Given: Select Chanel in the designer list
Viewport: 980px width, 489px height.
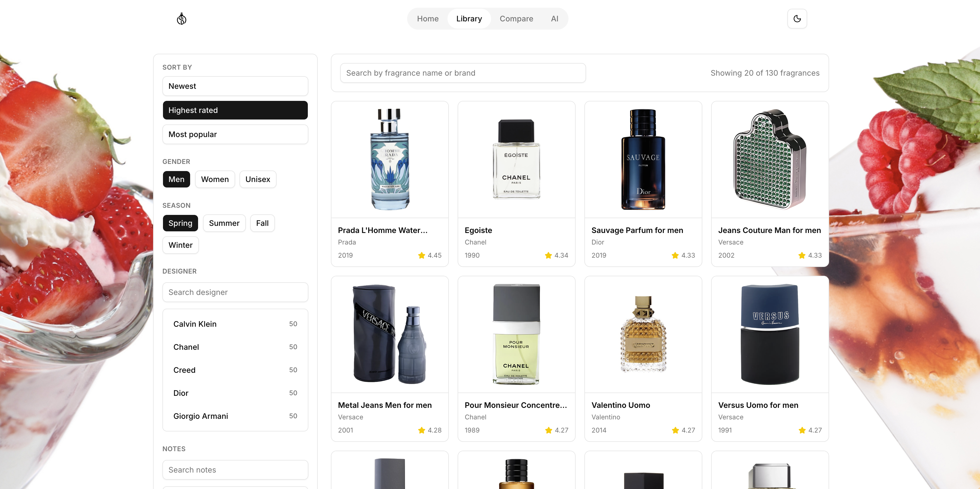Looking at the screenshot, I should (x=235, y=347).
